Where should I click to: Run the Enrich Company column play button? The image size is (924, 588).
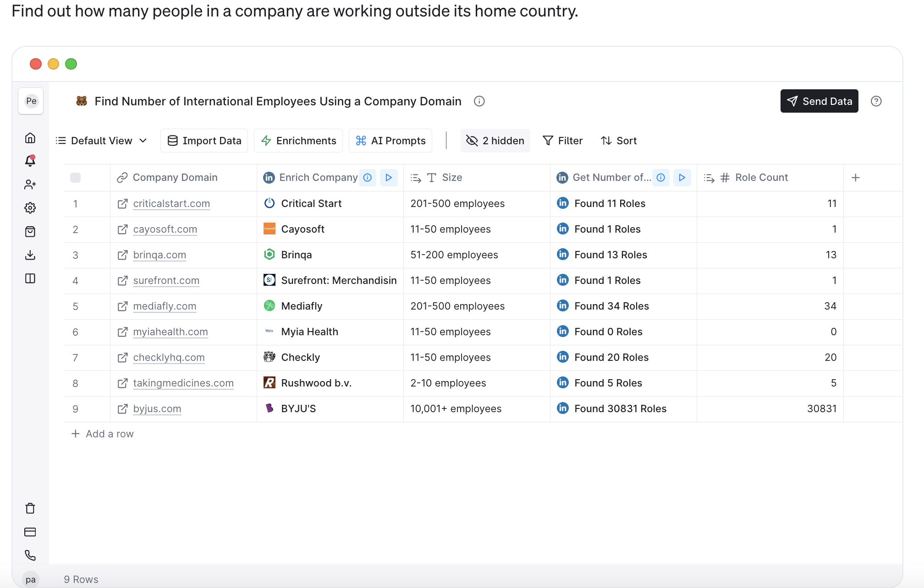tap(389, 178)
